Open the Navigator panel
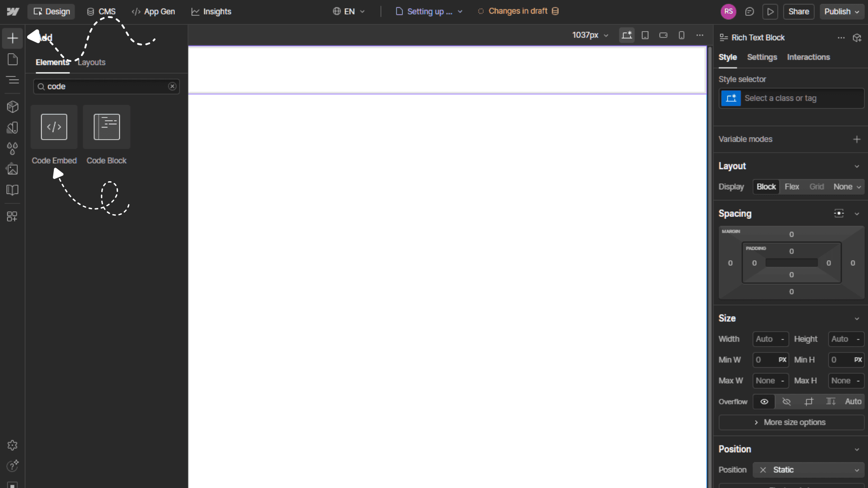The height and width of the screenshot is (488, 868). 12,80
